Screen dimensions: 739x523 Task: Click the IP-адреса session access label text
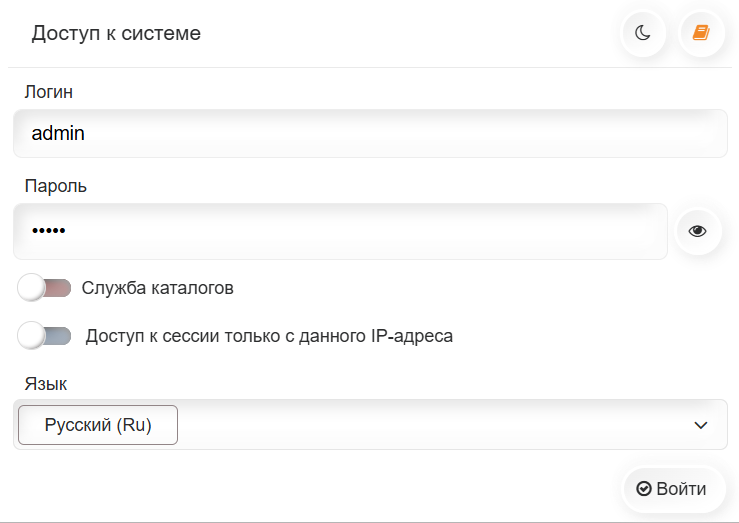click(x=269, y=336)
